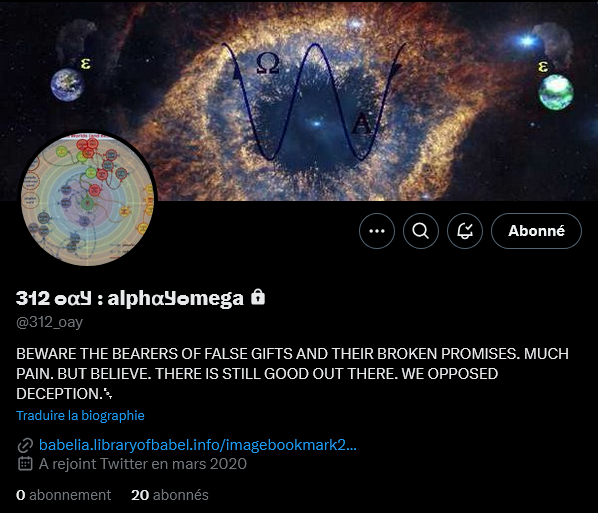
Task: Click the Abonné following button
Action: [x=536, y=231]
